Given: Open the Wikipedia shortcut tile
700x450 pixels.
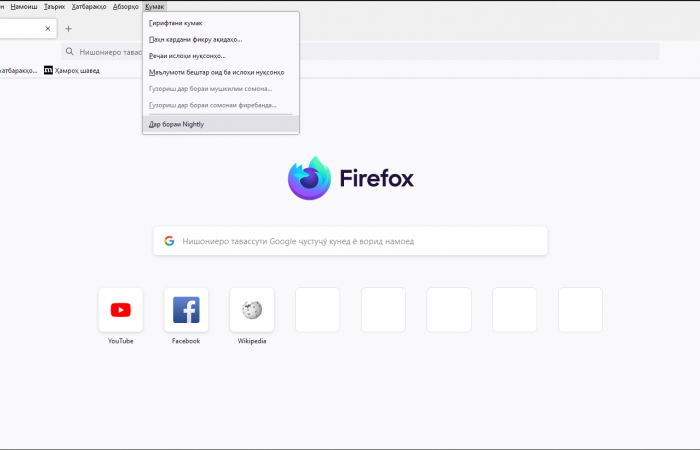Looking at the screenshot, I should pyautogui.click(x=252, y=310).
